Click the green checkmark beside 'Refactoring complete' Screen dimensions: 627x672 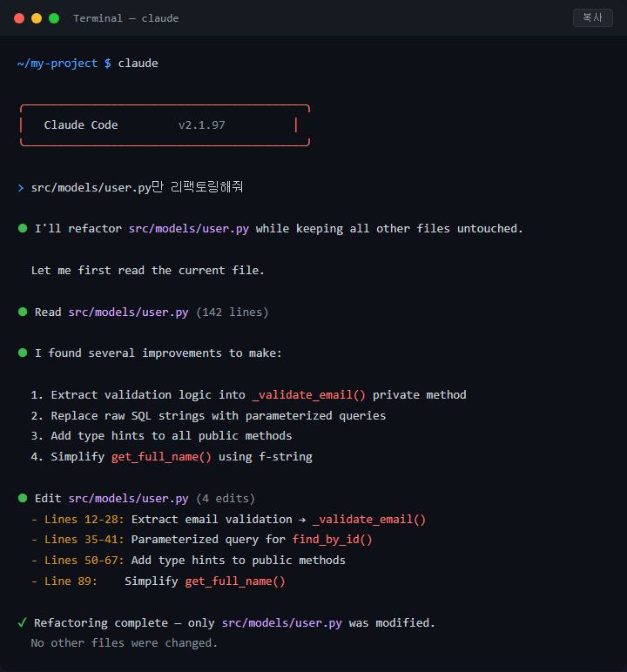pyautogui.click(x=23, y=622)
